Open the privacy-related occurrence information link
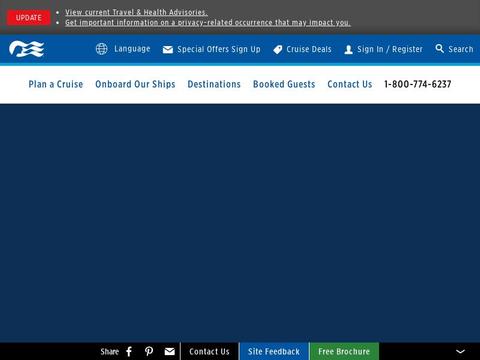 click(x=208, y=23)
